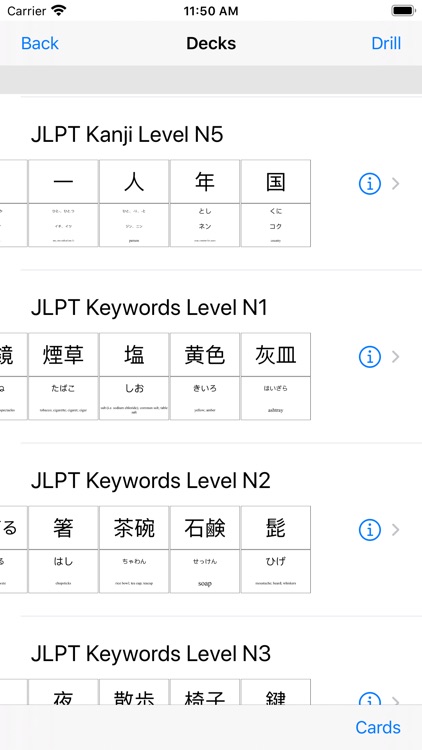
Task: Tap the 髭 (ひげ) card thumbnail
Action: pos(276,550)
